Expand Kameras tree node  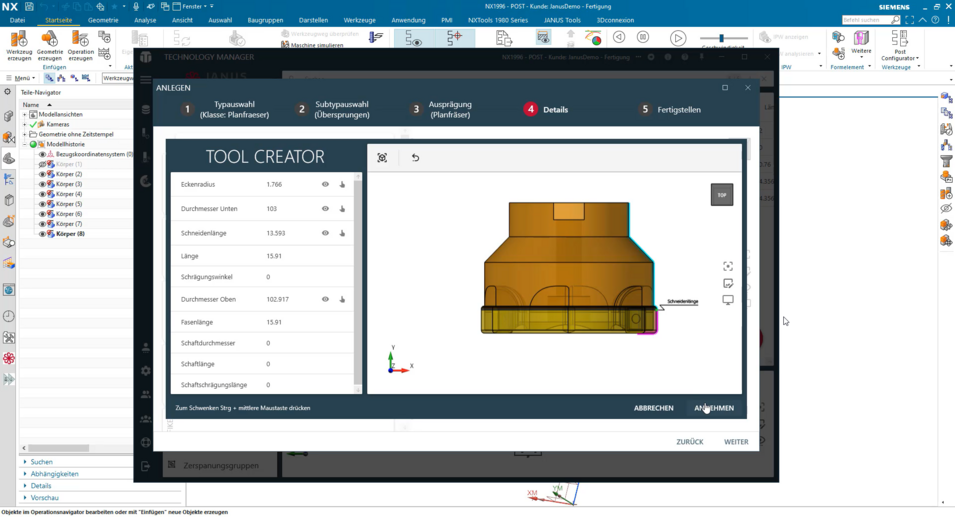(x=25, y=124)
